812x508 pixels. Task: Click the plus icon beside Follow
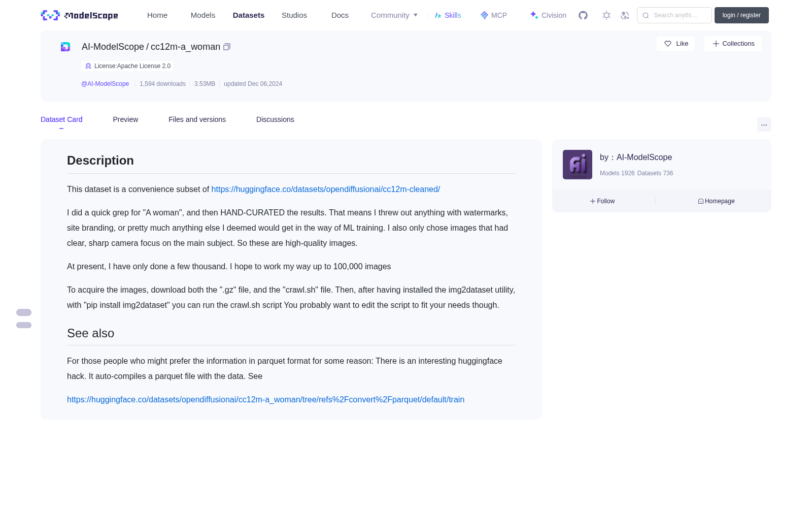[593, 201]
